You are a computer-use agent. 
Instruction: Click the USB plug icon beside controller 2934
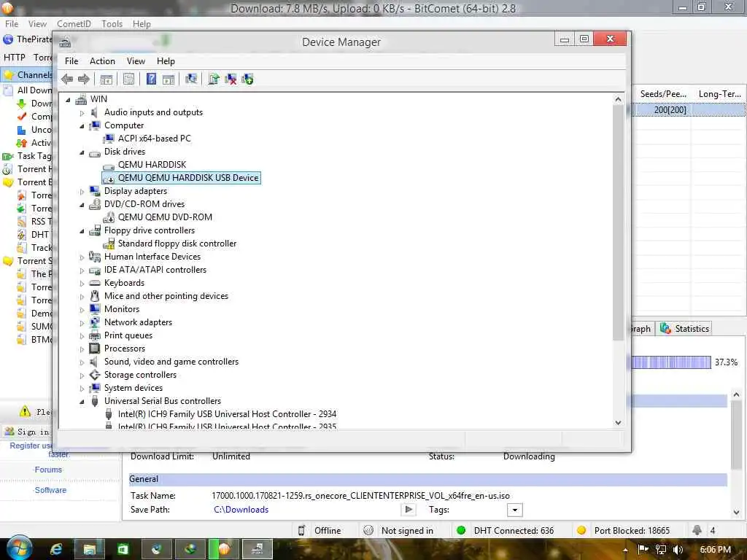tap(109, 414)
